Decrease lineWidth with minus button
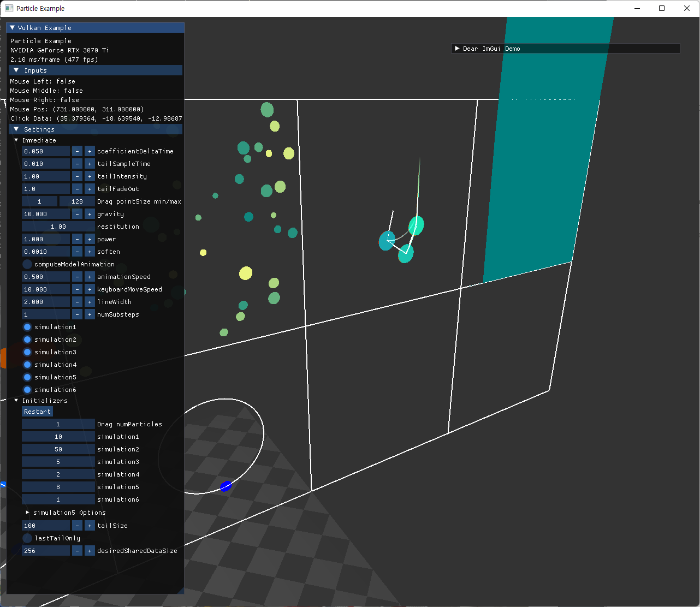Screen dimensions: 700x607 click(77, 302)
